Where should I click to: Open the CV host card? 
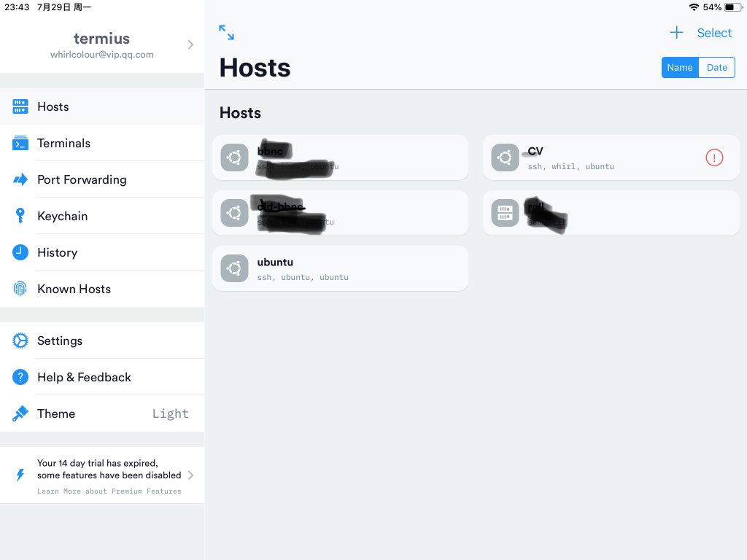tap(611, 157)
